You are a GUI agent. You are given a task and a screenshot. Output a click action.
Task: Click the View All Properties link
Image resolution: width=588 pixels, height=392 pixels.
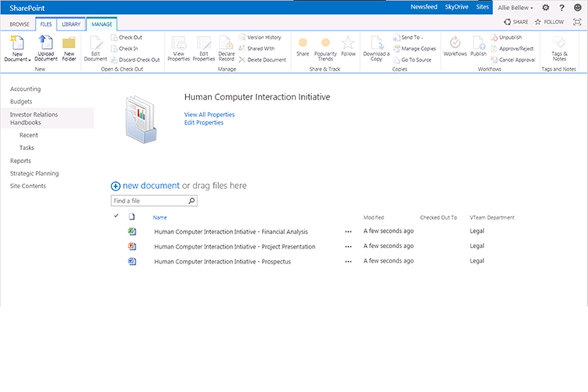209,114
